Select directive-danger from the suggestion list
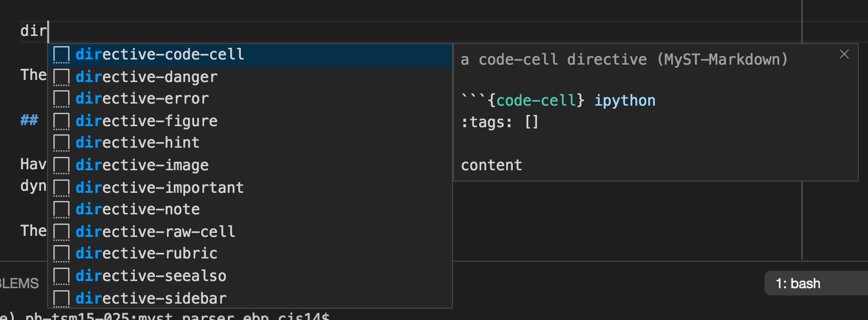Screen dimensions: 868x320 (x=146, y=76)
